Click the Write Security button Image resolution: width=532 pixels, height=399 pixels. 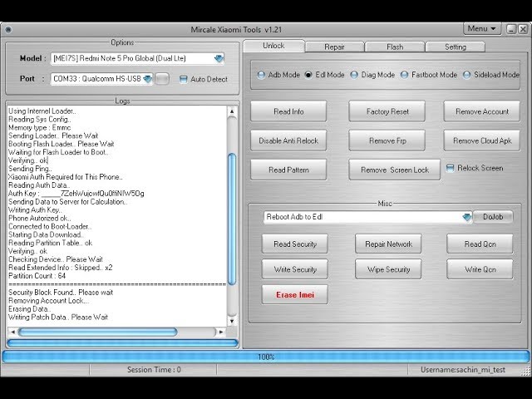[x=295, y=269]
